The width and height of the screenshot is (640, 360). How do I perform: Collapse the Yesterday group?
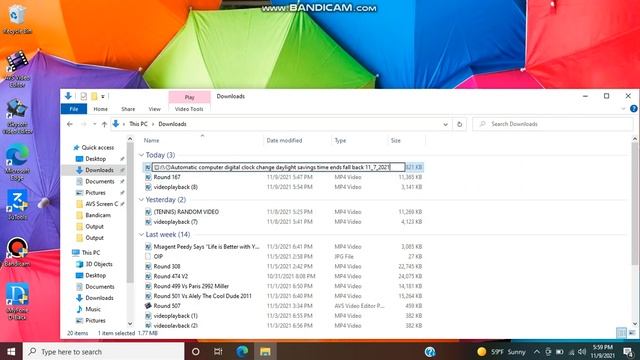pyautogui.click(x=141, y=200)
